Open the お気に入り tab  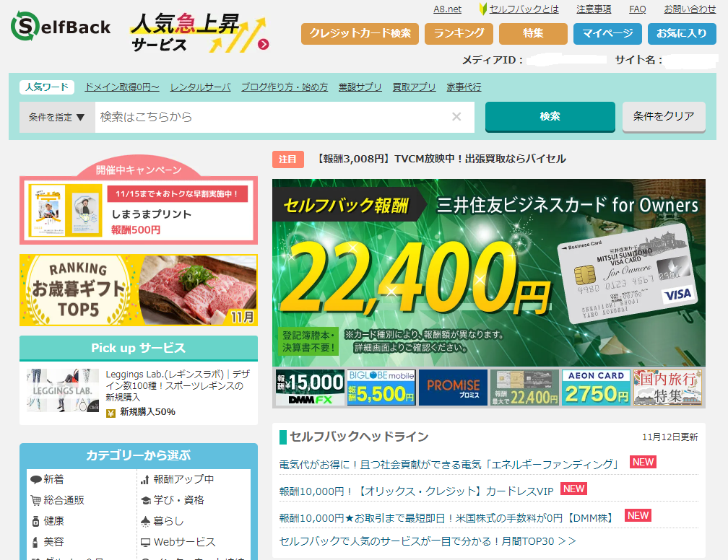click(x=682, y=33)
